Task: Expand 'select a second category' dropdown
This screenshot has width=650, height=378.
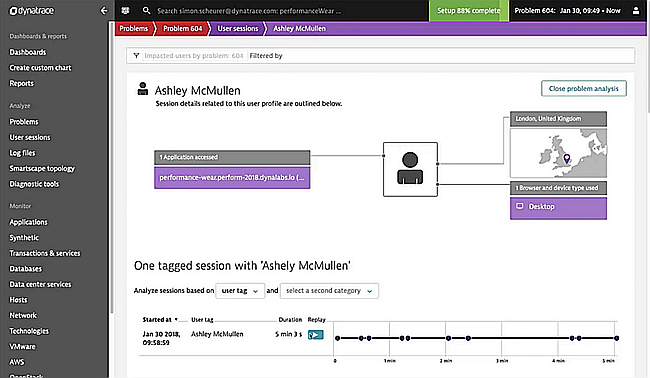Action: [329, 291]
